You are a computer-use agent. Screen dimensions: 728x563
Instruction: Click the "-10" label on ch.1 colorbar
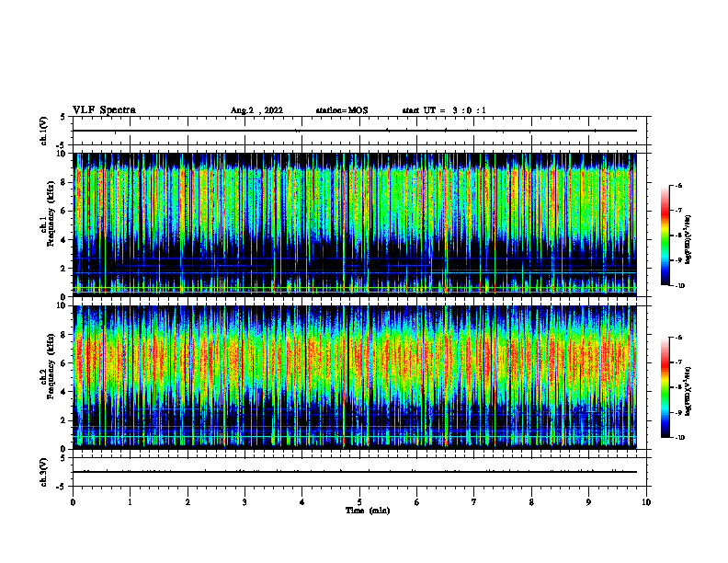point(679,286)
